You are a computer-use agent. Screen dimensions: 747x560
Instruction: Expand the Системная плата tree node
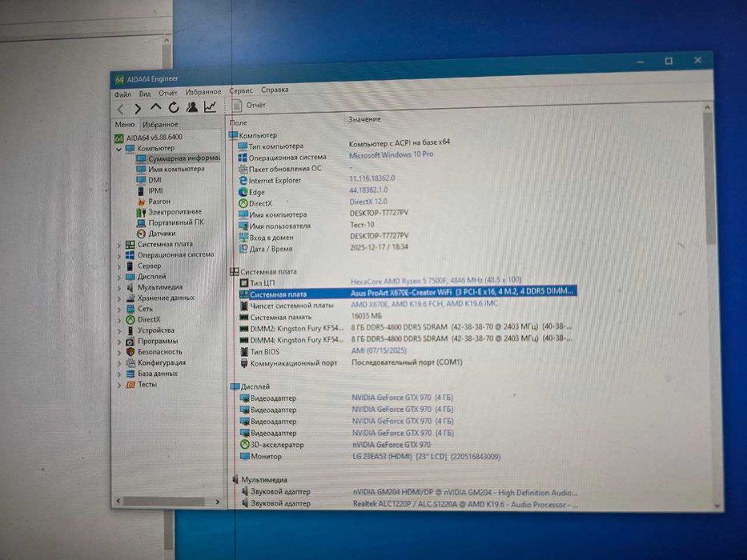pos(119,246)
